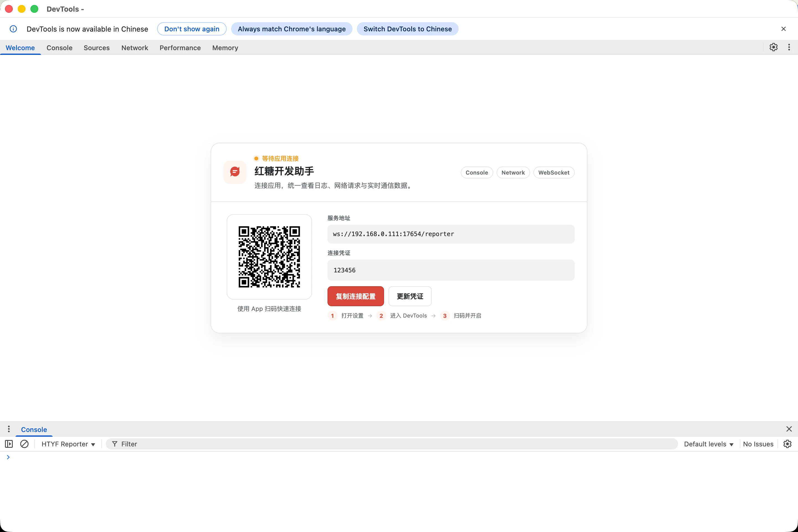Click step 2 进入 DevTools text
798x532 pixels.
408,316
